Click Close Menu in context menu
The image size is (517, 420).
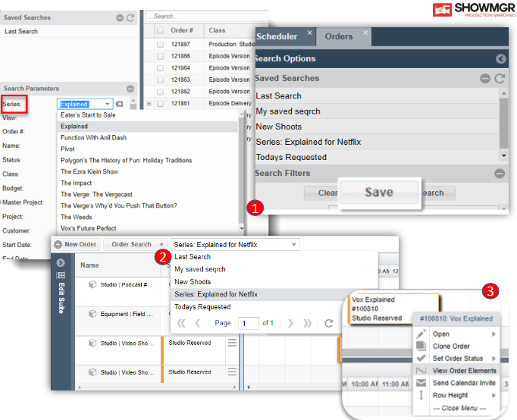(459, 408)
